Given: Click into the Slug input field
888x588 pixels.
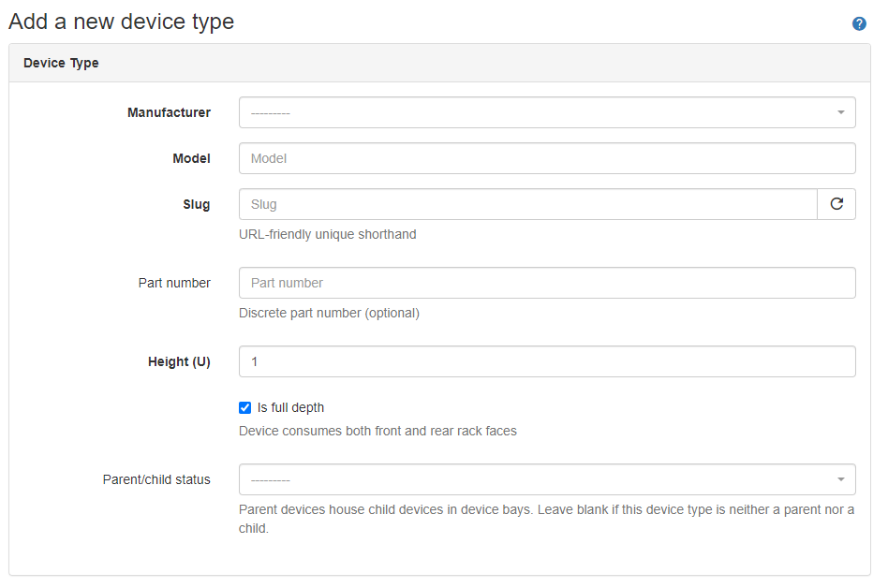Looking at the screenshot, I should pos(527,204).
